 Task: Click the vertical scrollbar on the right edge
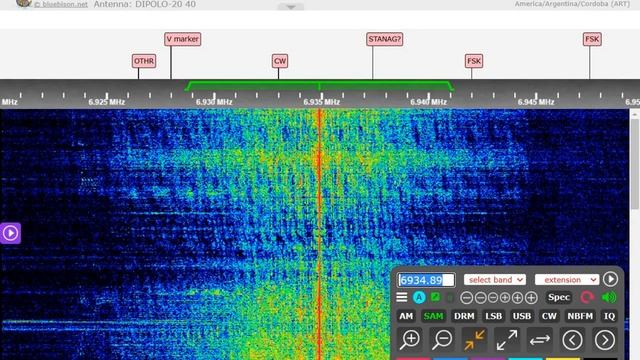pyautogui.click(x=635, y=163)
